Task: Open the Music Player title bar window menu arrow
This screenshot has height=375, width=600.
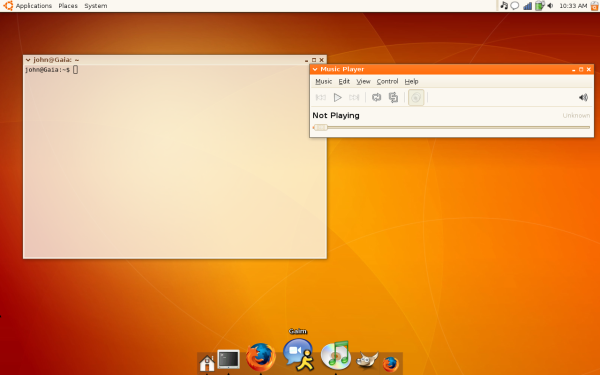Action: [x=315, y=69]
